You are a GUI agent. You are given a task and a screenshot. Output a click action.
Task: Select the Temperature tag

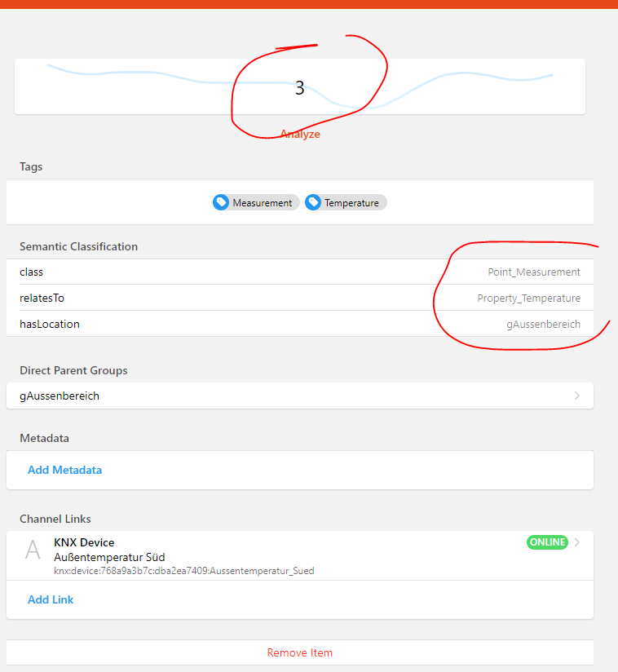pyautogui.click(x=346, y=202)
